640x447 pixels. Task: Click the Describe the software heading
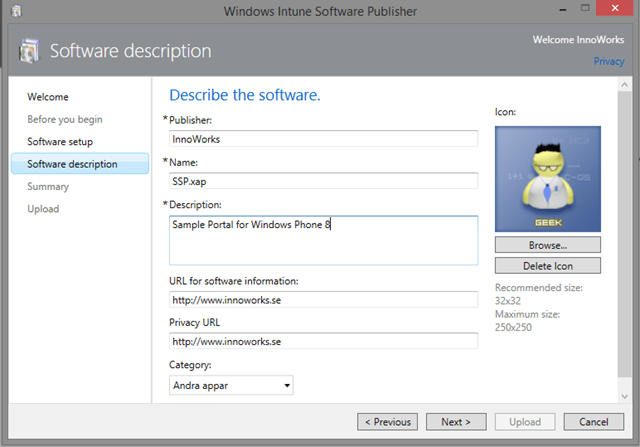[245, 95]
